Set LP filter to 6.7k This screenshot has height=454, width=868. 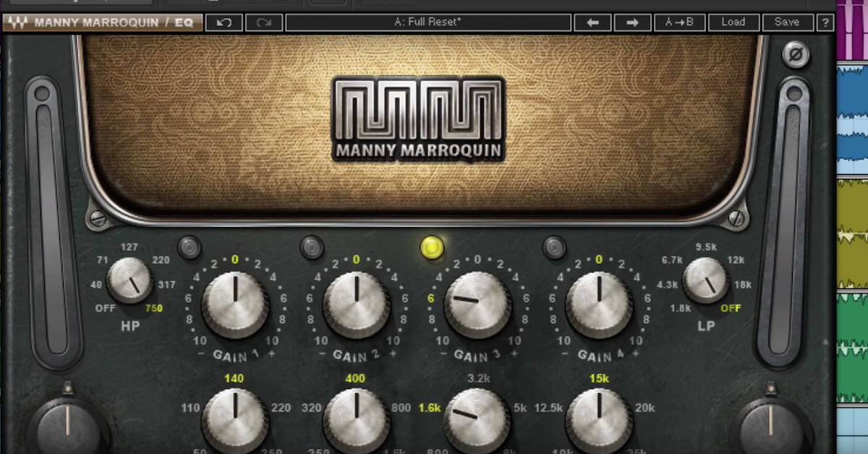(x=673, y=260)
